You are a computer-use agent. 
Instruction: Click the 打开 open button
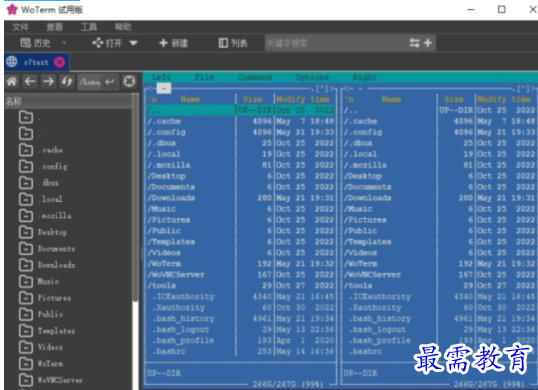coord(107,43)
